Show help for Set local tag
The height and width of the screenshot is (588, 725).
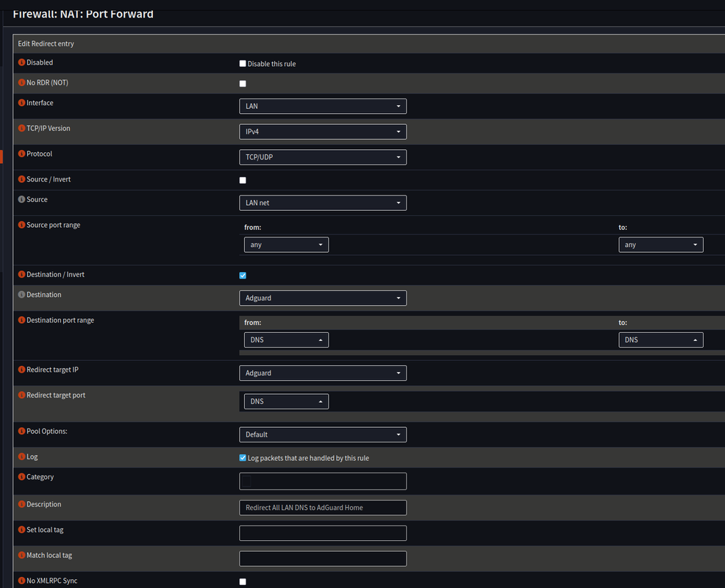(21, 529)
